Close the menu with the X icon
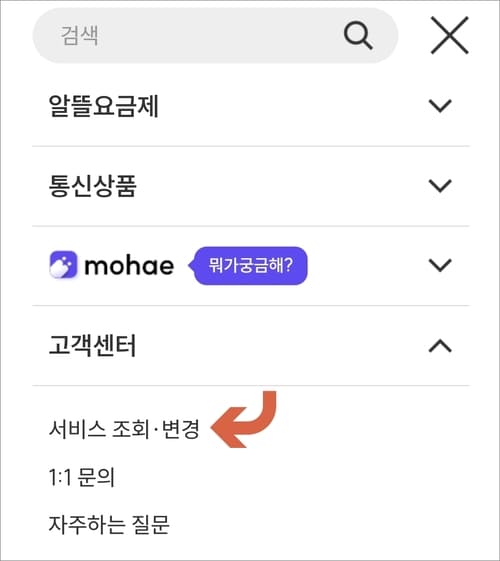This screenshot has height=561, width=500. coord(449,35)
